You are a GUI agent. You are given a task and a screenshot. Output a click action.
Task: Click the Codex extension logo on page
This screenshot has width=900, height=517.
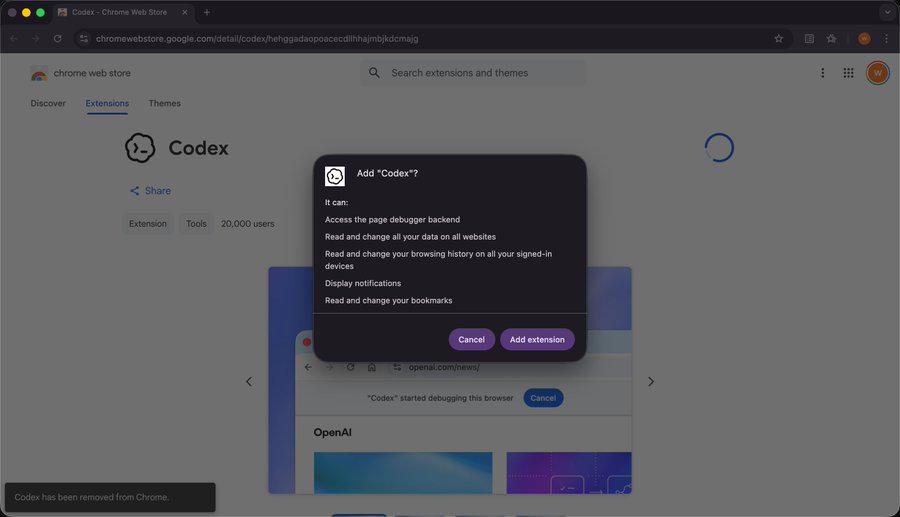tap(140, 148)
